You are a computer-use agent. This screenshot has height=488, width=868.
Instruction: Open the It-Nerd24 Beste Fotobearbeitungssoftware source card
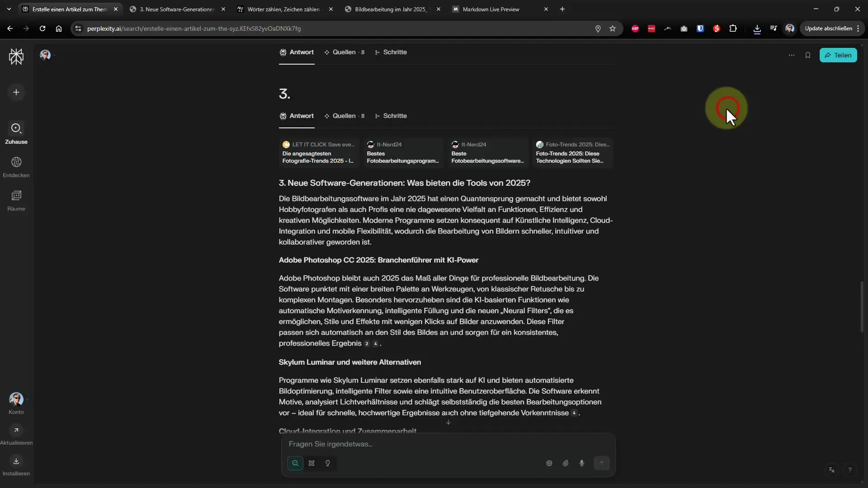pyautogui.click(x=488, y=153)
